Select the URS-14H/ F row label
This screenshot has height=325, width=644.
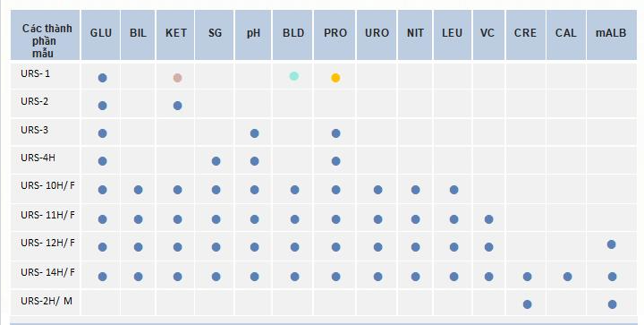coord(48,272)
